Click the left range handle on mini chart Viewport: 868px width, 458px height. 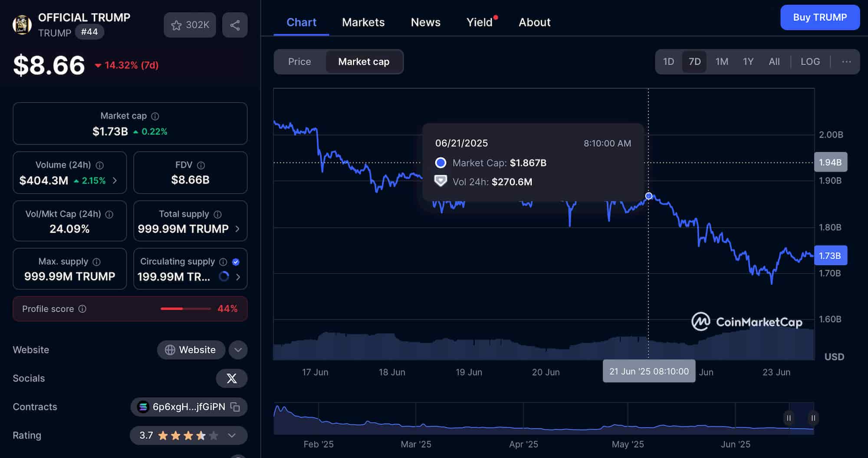[x=789, y=418]
